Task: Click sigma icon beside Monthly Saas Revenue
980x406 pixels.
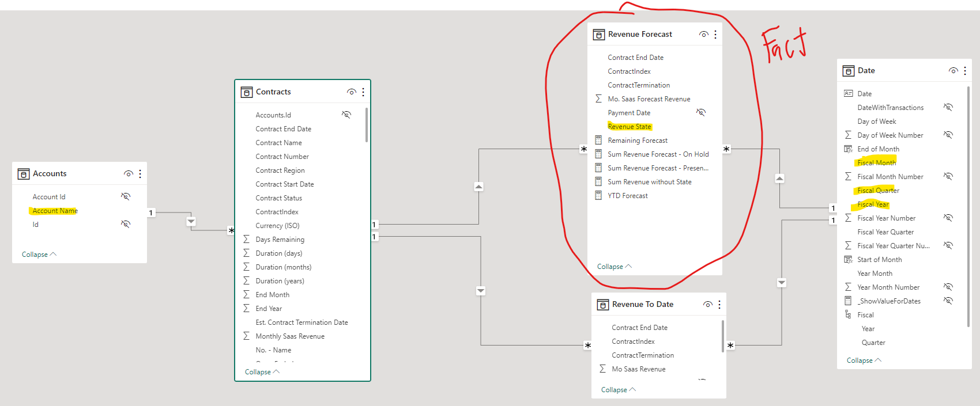Action: [246, 336]
